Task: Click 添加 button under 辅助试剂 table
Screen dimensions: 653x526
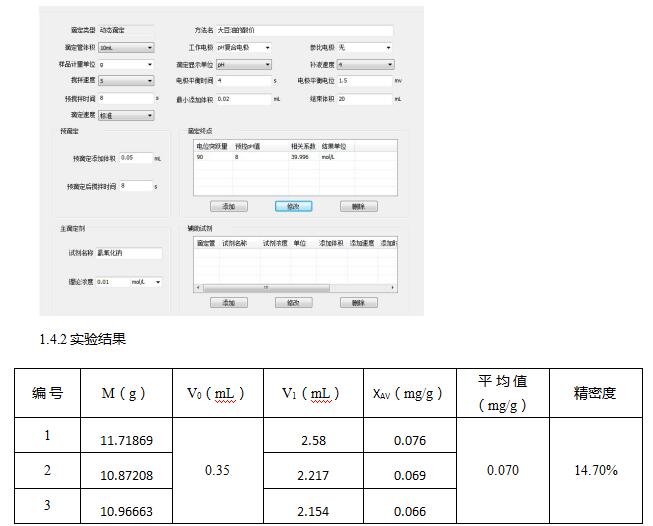Action: pyautogui.click(x=228, y=302)
